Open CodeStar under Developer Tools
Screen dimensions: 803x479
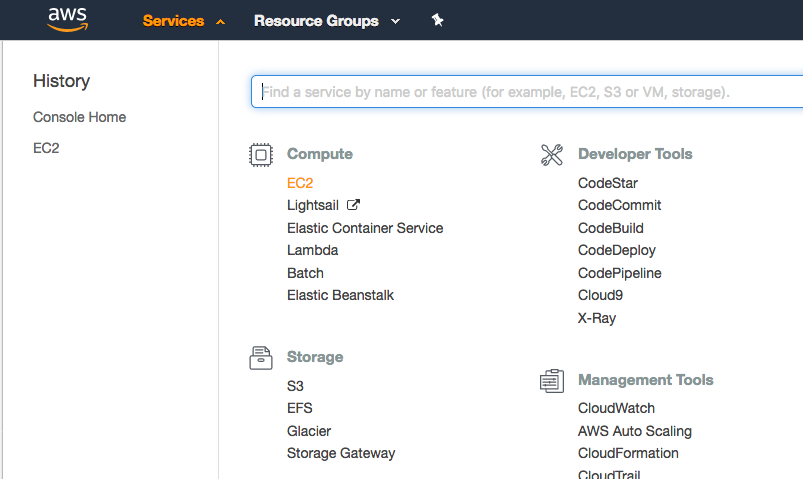(x=608, y=183)
